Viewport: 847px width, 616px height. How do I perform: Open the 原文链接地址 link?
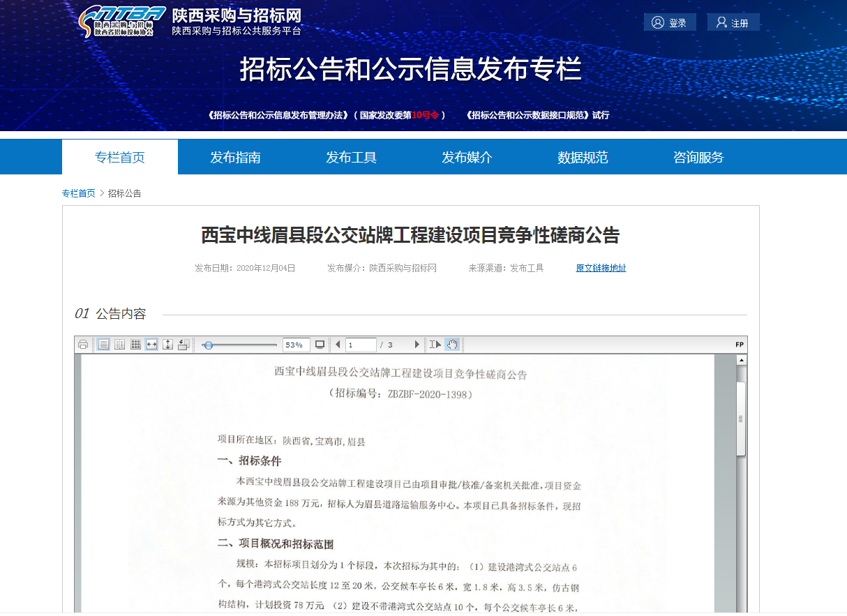pos(601,268)
